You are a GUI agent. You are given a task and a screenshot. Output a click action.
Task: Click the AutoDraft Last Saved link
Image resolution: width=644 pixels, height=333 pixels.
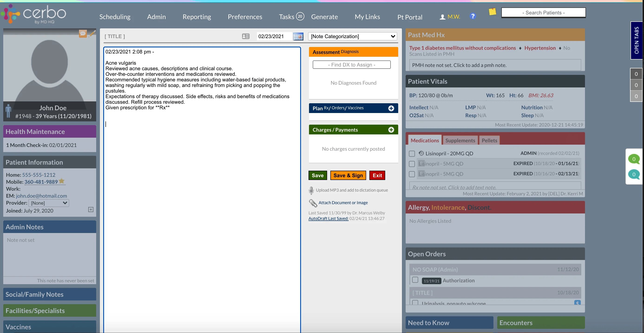click(x=328, y=218)
